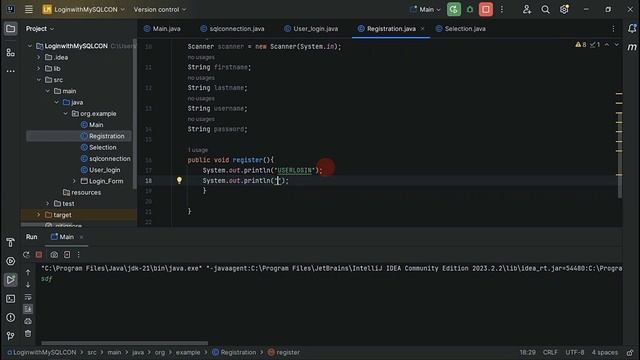Open Run panel more options
Viewport: 640px width, 360px height.
[78, 255]
